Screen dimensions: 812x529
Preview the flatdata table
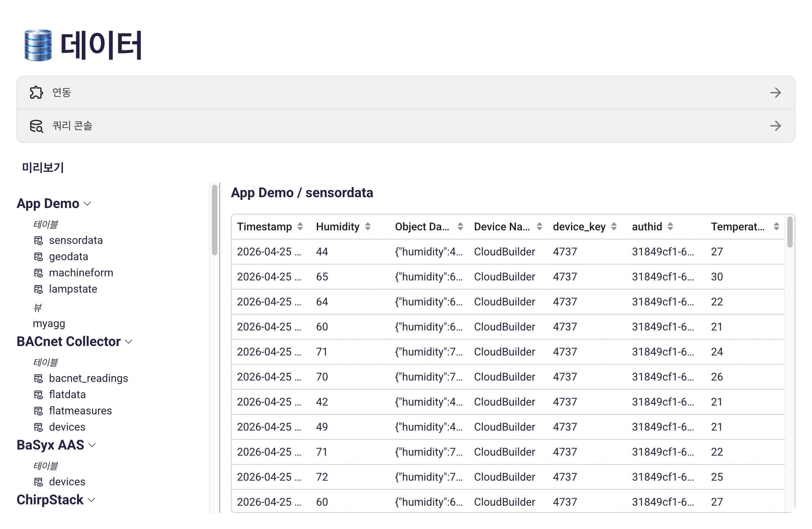67,394
